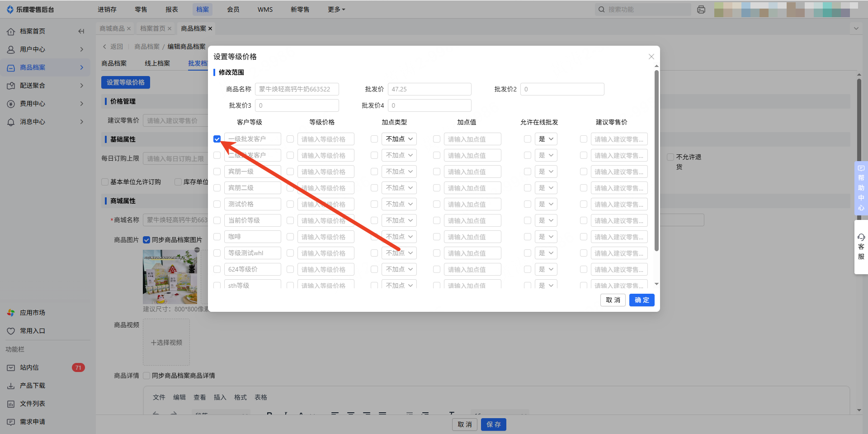The height and width of the screenshot is (434, 868).
Task: Open the 进销存 top menu
Action: click(107, 10)
